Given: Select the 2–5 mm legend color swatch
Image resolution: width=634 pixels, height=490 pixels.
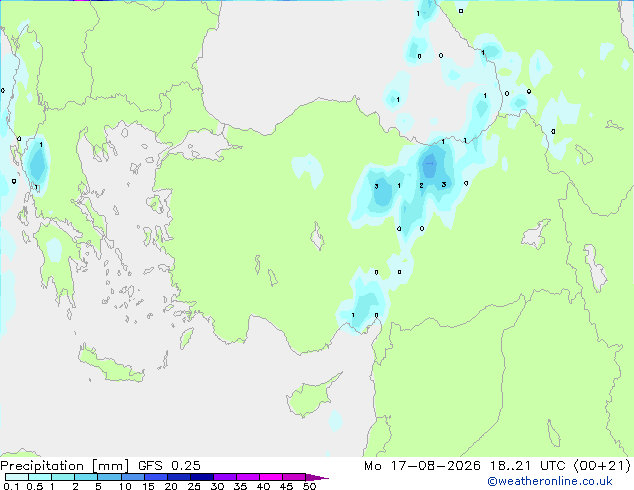Looking at the screenshot, I should pyautogui.click(x=86, y=477).
